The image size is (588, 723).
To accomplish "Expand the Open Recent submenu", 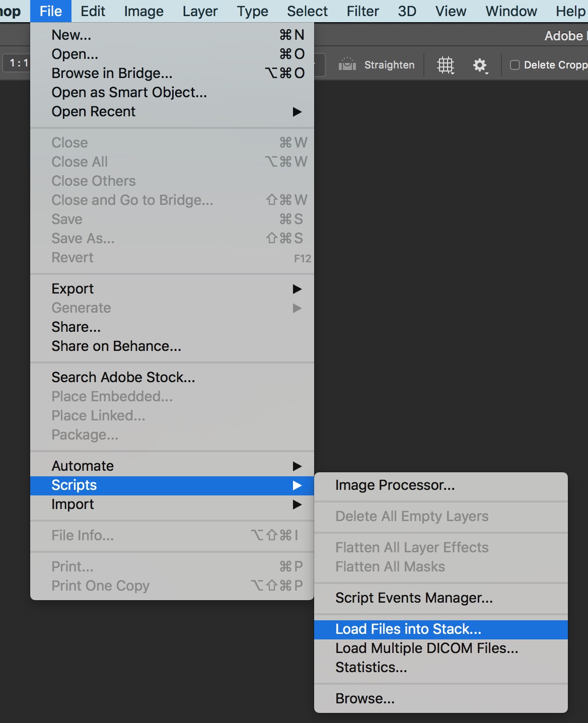I will click(x=94, y=111).
